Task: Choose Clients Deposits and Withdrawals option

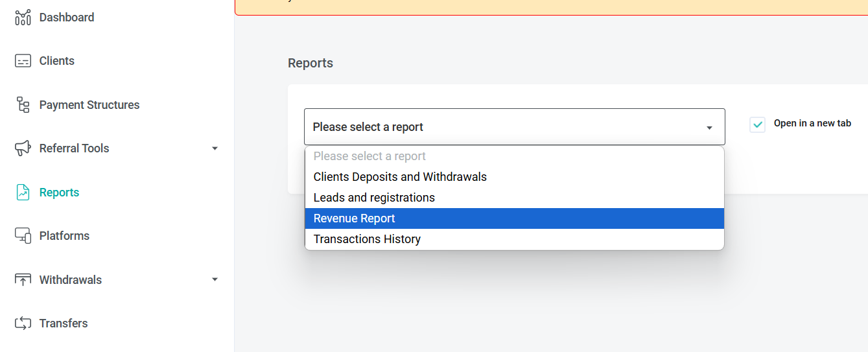Action: pyautogui.click(x=514, y=177)
